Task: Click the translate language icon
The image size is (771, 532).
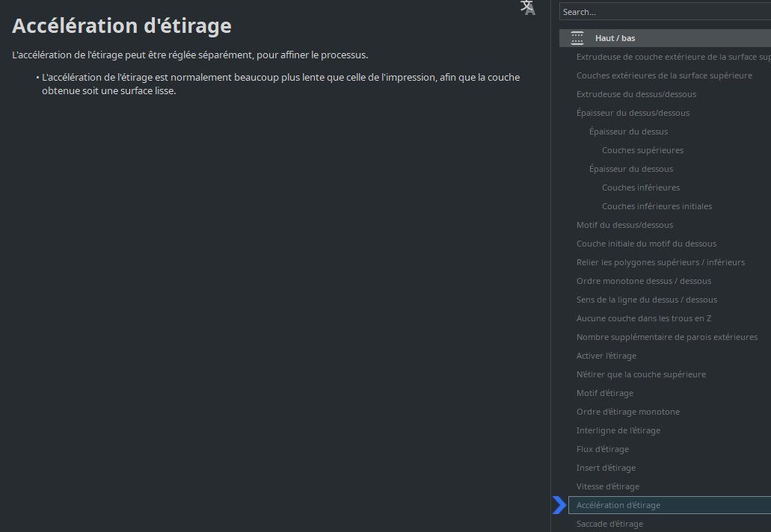Action: [528, 8]
